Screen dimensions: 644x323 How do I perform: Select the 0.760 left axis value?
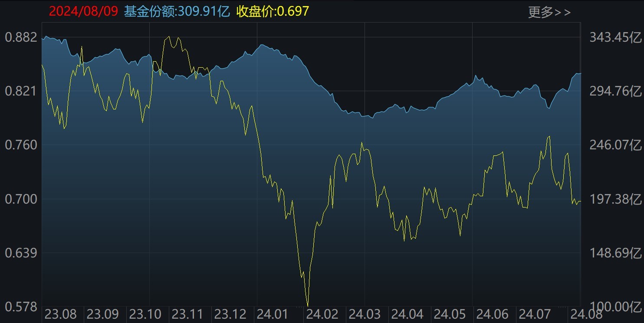coord(21,145)
